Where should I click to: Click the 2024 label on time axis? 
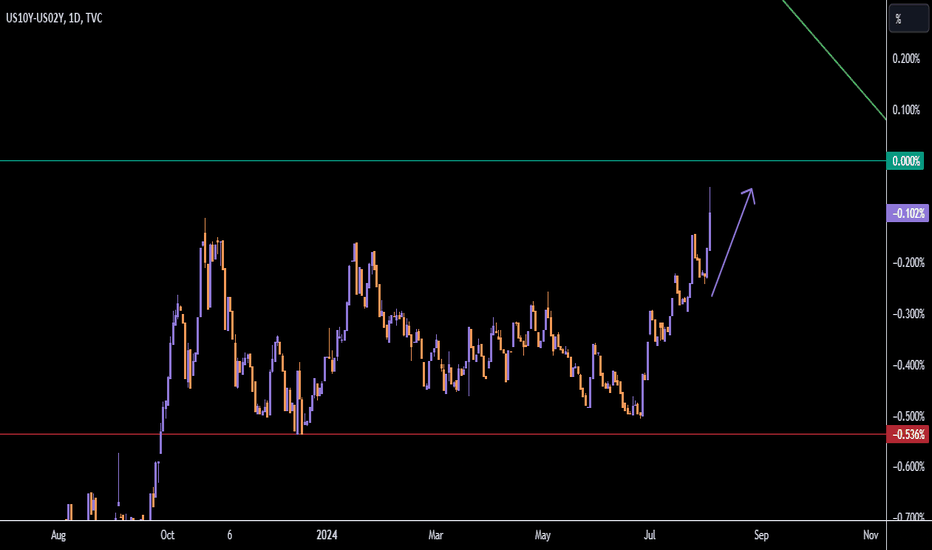tap(327, 535)
